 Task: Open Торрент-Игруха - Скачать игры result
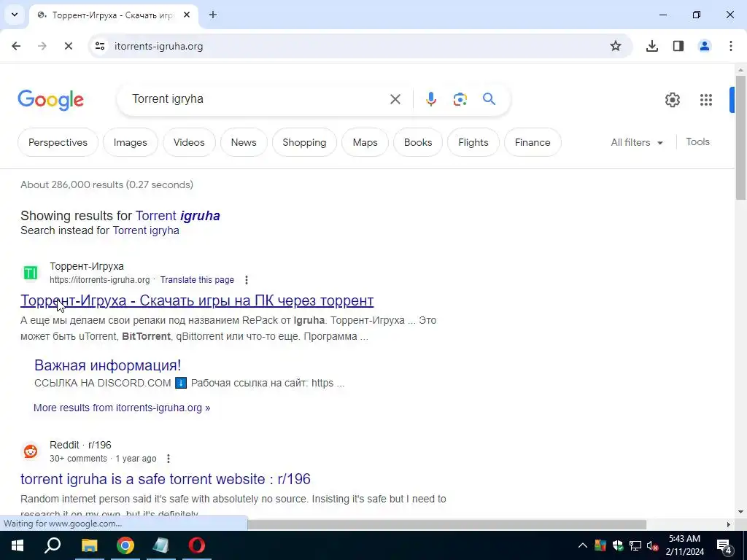click(x=197, y=300)
